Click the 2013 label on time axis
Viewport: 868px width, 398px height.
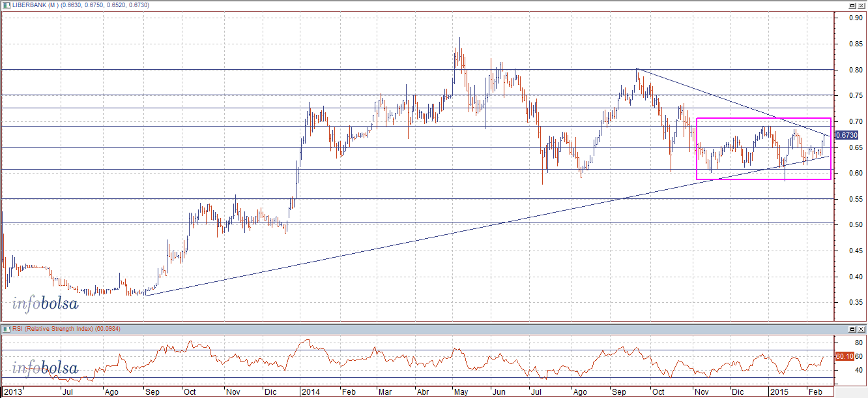coord(12,392)
